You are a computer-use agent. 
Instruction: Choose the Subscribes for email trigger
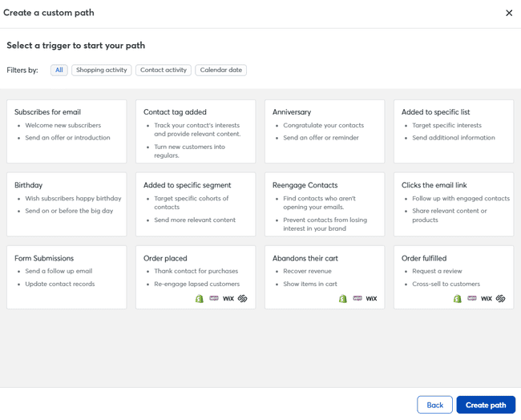click(67, 131)
